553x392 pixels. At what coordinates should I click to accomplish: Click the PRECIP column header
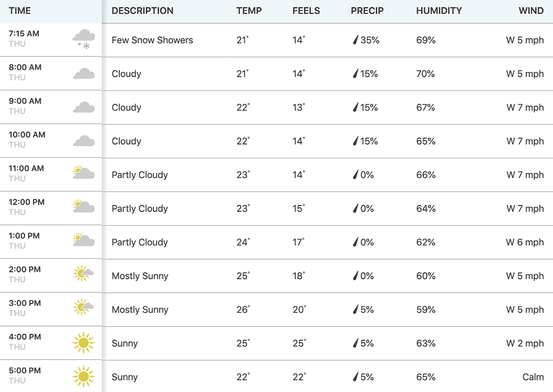pyautogui.click(x=367, y=11)
